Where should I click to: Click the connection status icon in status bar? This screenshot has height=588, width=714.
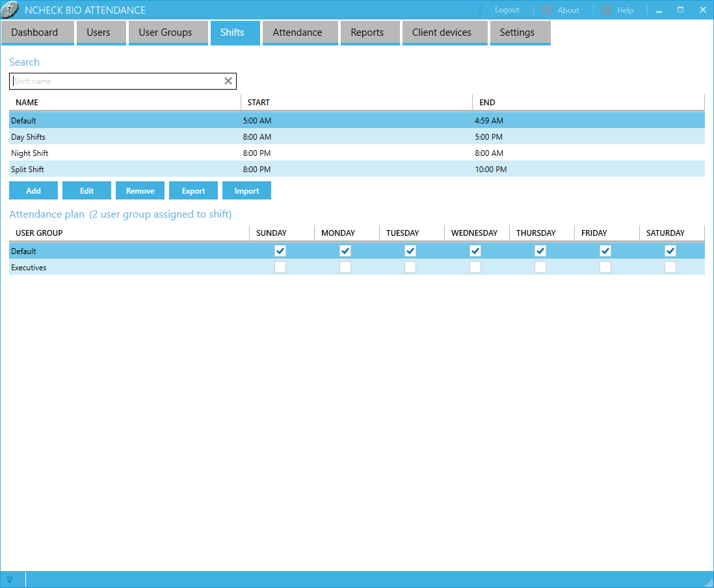[10, 580]
